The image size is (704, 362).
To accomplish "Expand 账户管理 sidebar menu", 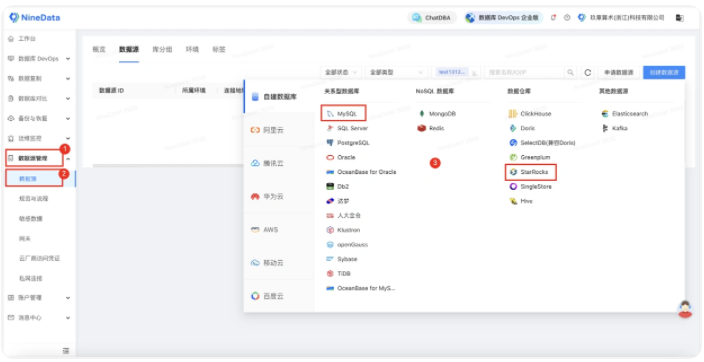I will click(40, 298).
